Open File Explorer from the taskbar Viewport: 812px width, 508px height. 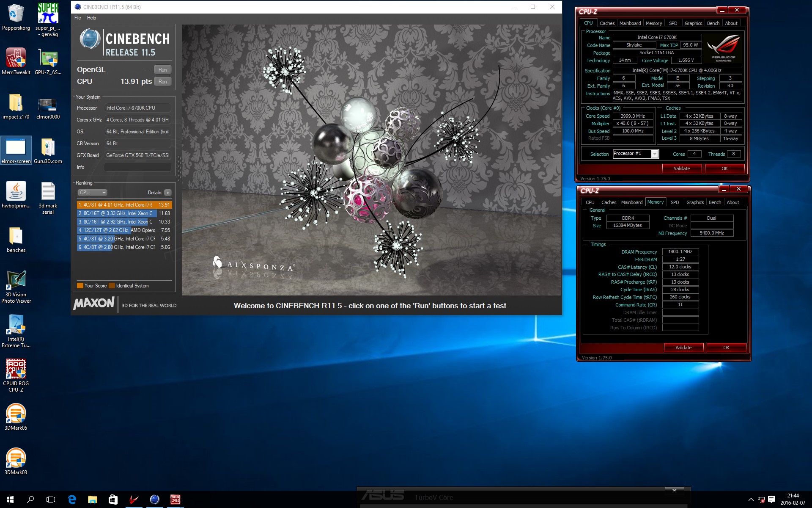coord(92,500)
